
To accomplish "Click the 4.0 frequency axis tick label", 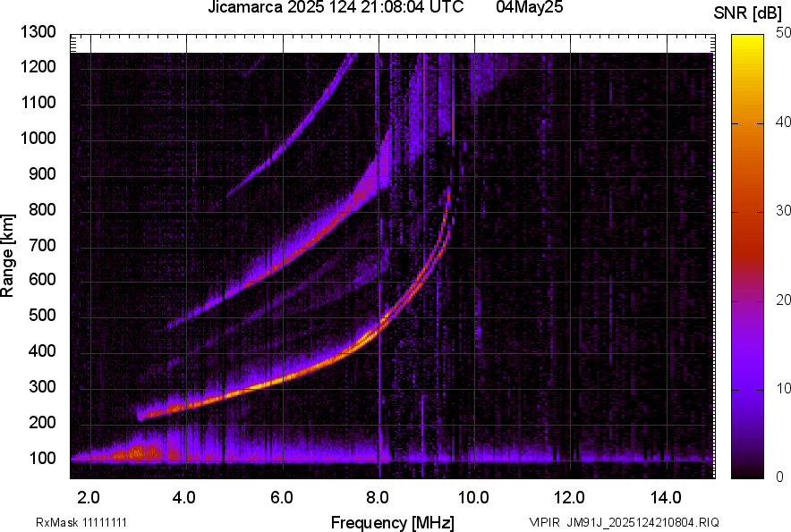I will coord(184,498).
